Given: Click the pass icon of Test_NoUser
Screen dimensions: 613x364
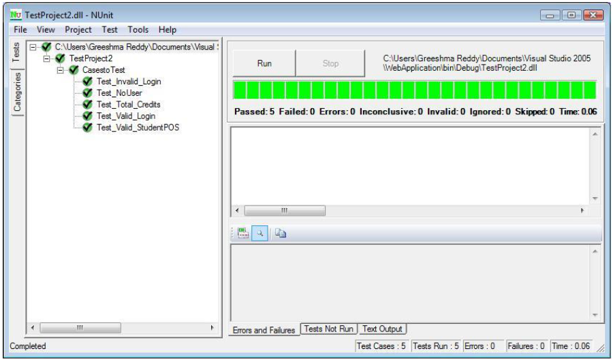Looking at the screenshot, I should click(x=88, y=93).
